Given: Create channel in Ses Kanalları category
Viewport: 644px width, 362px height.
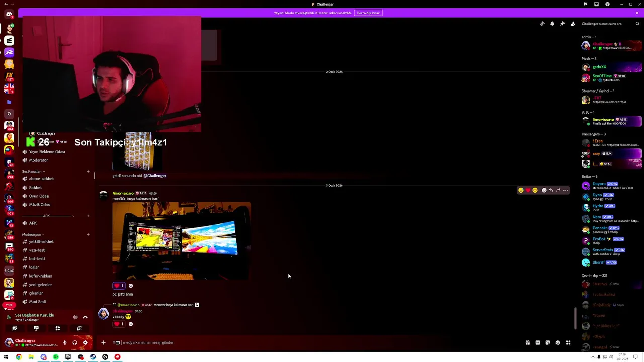Looking at the screenshot, I should coord(88,172).
